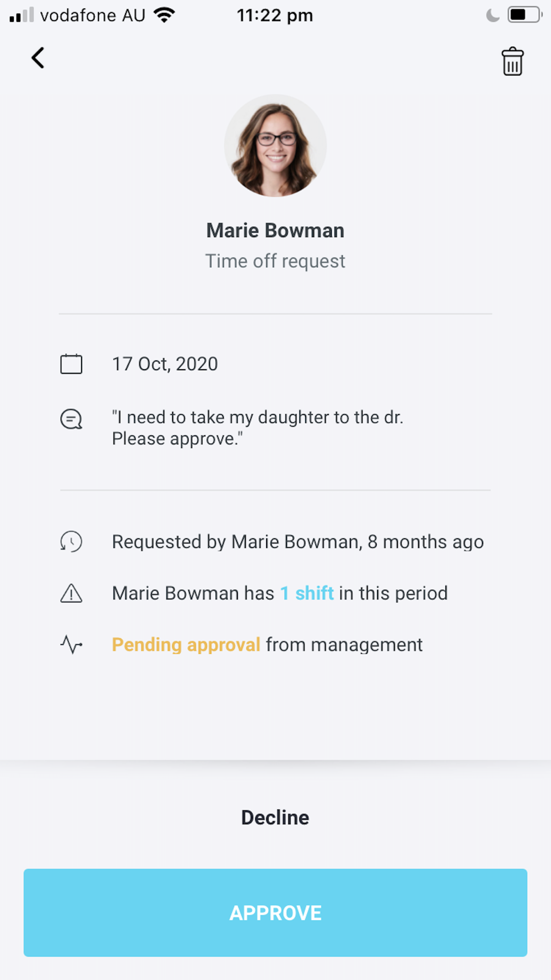Tap the battery indicator icon
The width and height of the screenshot is (551, 980).
click(x=524, y=15)
